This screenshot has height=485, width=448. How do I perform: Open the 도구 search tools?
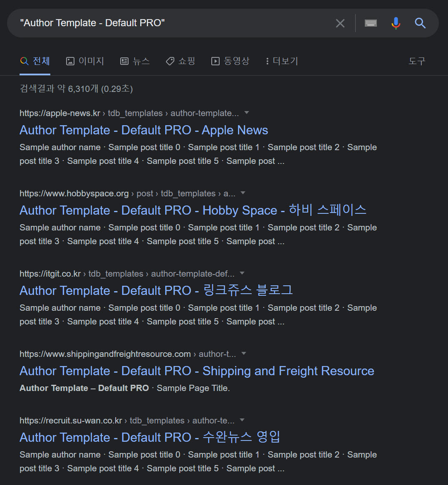(x=417, y=61)
